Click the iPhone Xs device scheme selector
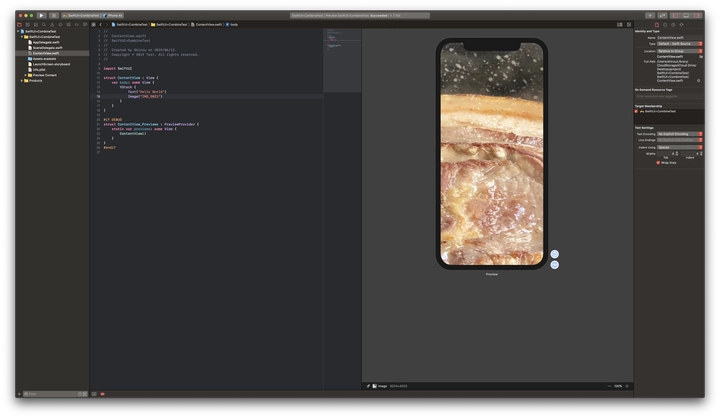 [x=113, y=16]
